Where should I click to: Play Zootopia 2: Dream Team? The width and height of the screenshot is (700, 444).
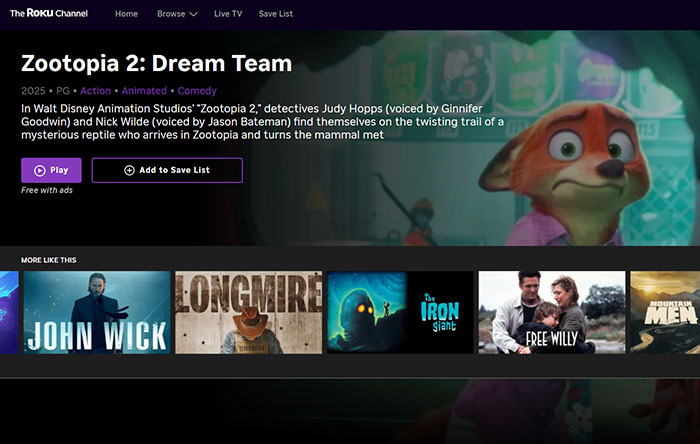click(x=51, y=170)
